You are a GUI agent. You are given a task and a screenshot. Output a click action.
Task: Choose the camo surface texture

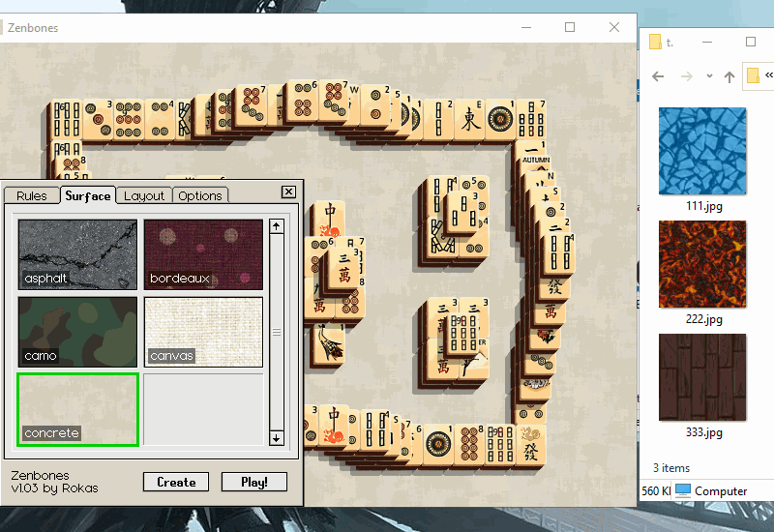click(x=77, y=331)
